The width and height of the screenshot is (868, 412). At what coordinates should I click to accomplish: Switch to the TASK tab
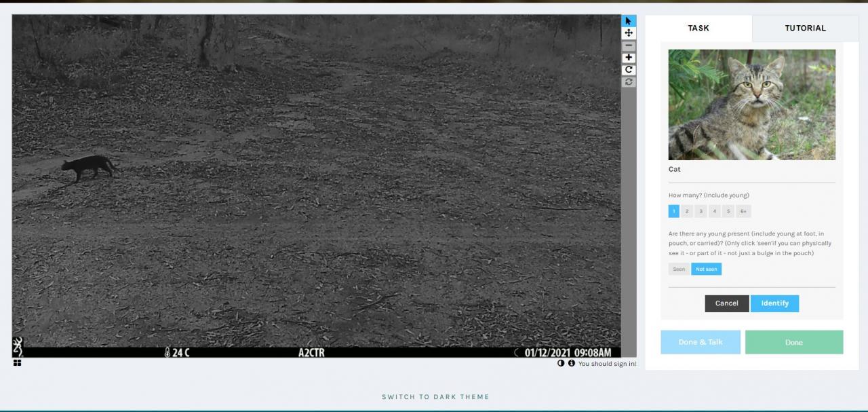[x=698, y=29]
